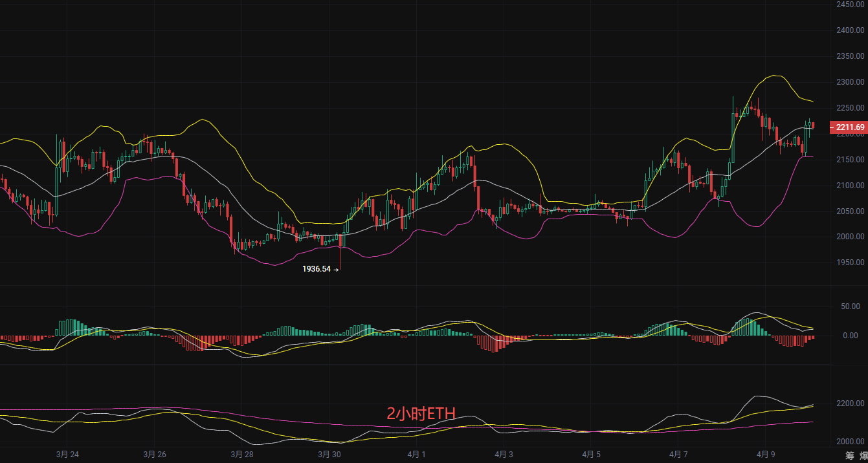868x463 pixels.
Task: Jump to 3月 28 on the time axis
Action: (x=241, y=454)
